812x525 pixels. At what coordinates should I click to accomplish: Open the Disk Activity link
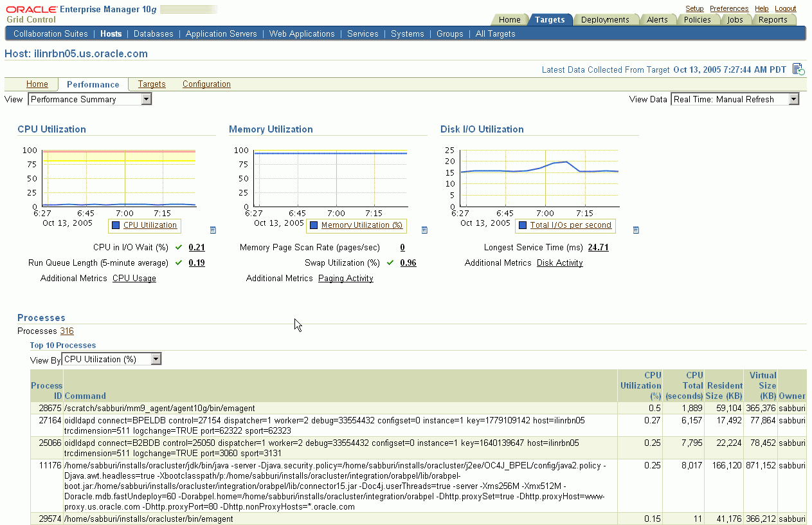click(559, 262)
